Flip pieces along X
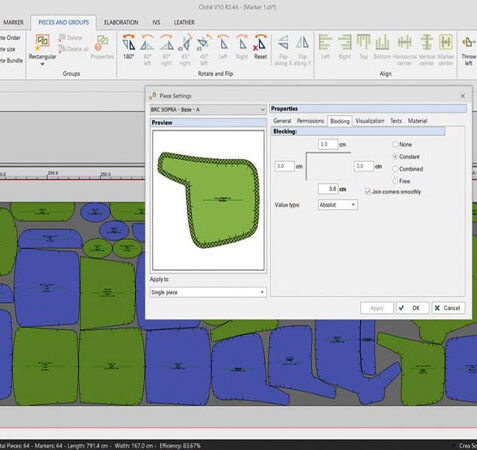 (283, 49)
